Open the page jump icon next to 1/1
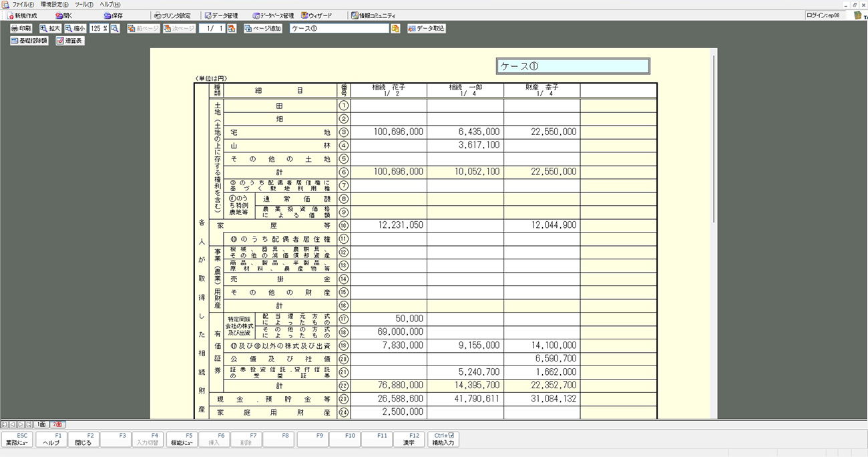This screenshot has width=868, height=457. 232,29
